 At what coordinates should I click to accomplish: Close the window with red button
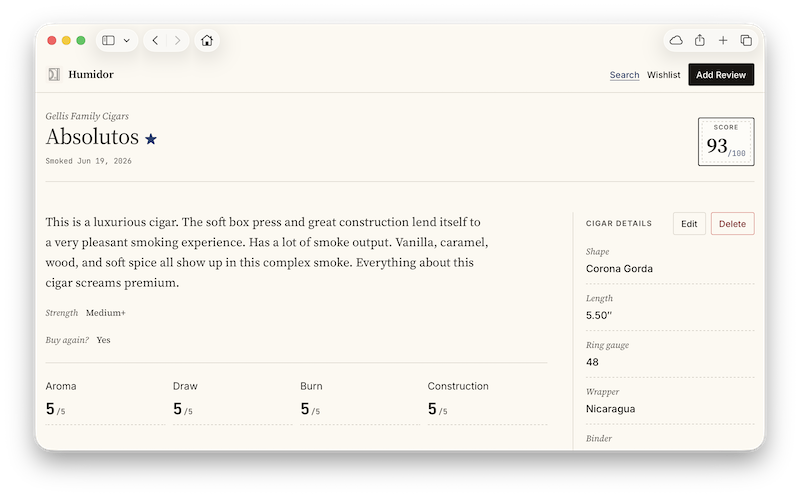click(x=52, y=40)
